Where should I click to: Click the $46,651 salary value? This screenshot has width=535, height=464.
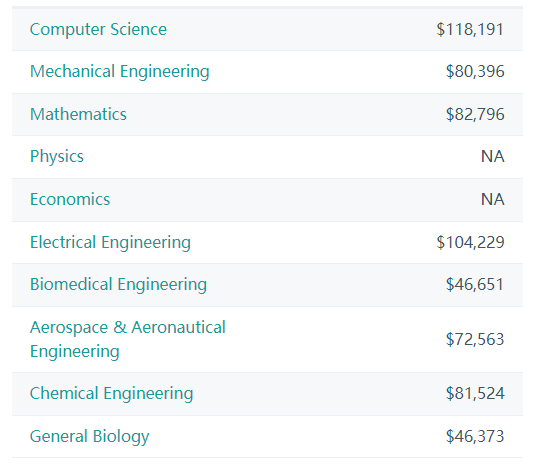pos(475,285)
